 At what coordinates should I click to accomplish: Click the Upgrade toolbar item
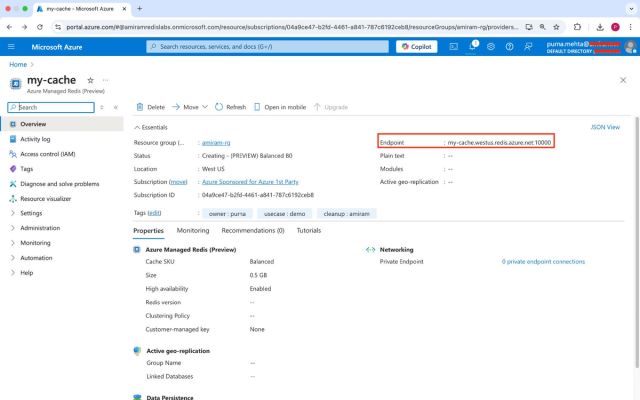point(331,107)
